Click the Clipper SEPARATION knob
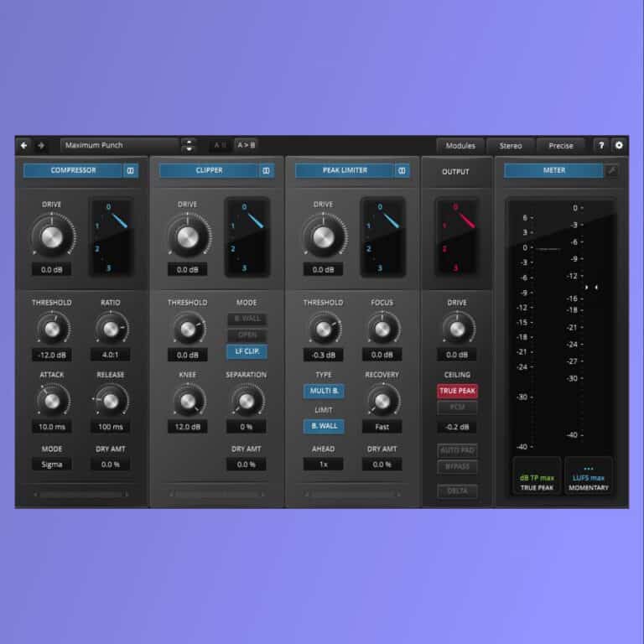This screenshot has width=644, height=644. coord(247,401)
